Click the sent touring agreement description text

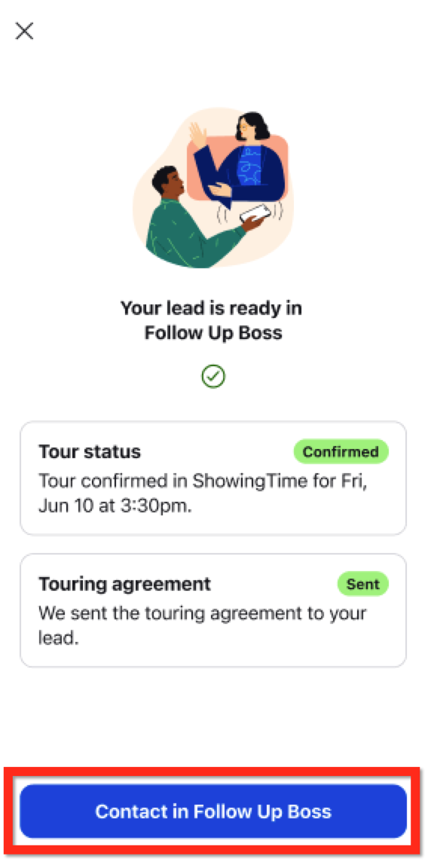tap(203, 625)
